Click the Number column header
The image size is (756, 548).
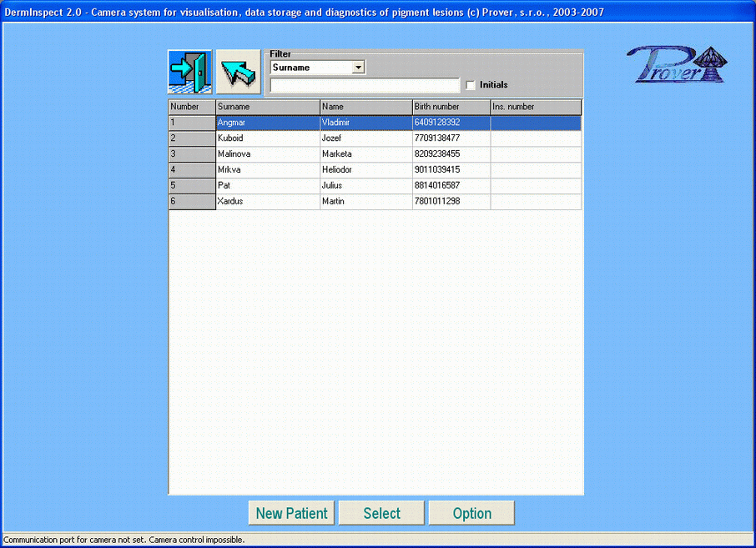click(x=192, y=107)
